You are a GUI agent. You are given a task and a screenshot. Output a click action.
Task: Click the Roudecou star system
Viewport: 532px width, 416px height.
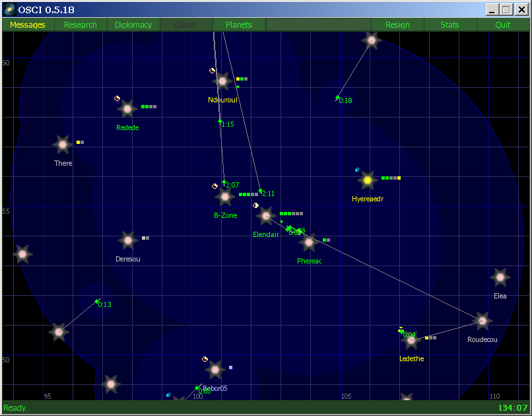click(482, 321)
